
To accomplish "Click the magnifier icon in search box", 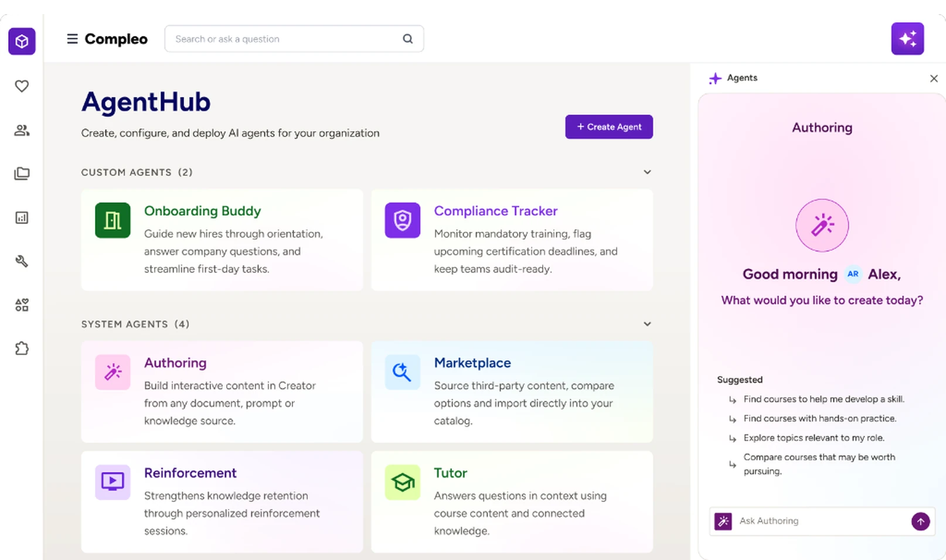I will [408, 39].
